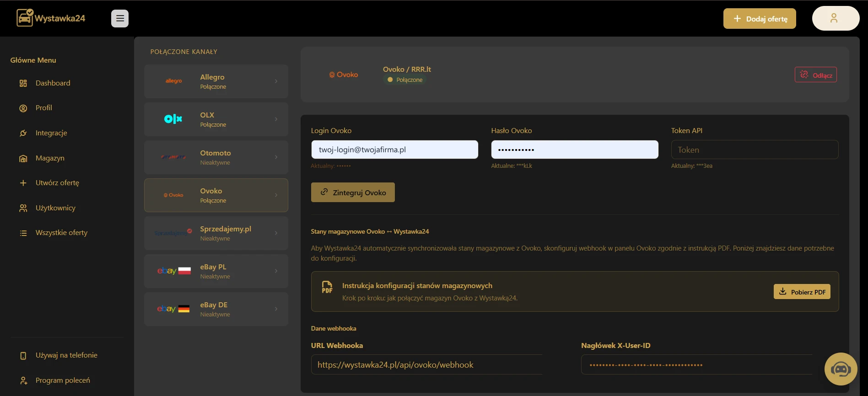Click the Utwórz ofertę plus icon
868x396 pixels.
pyautogui.click(x=23, y=183)
